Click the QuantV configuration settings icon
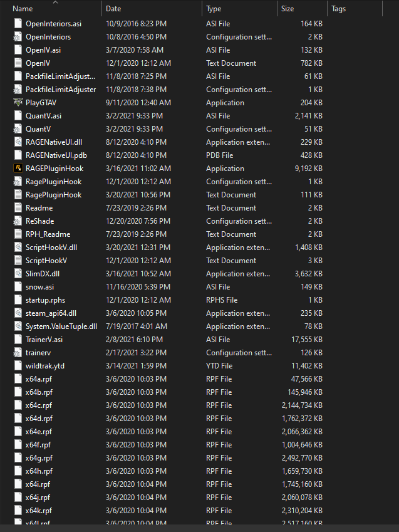 point(18,129)
